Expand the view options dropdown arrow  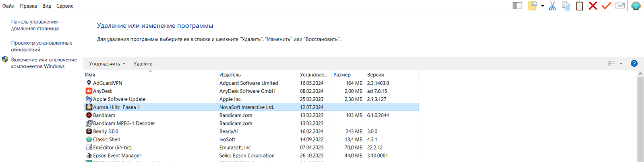tap(621, 64)
